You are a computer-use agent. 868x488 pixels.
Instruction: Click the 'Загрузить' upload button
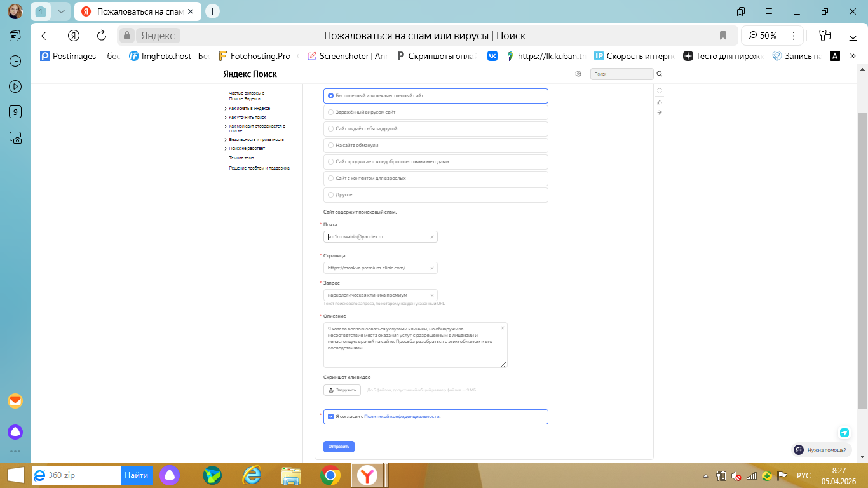pos(342,390)
